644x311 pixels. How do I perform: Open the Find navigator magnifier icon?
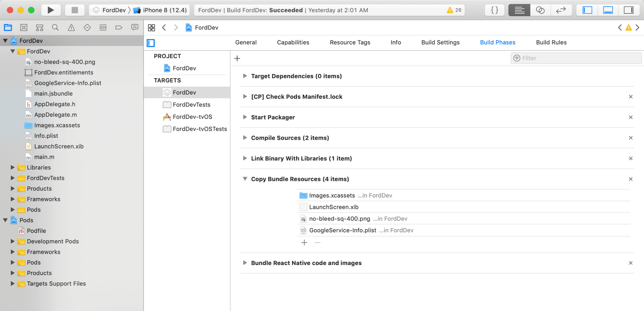click(55, 27)
